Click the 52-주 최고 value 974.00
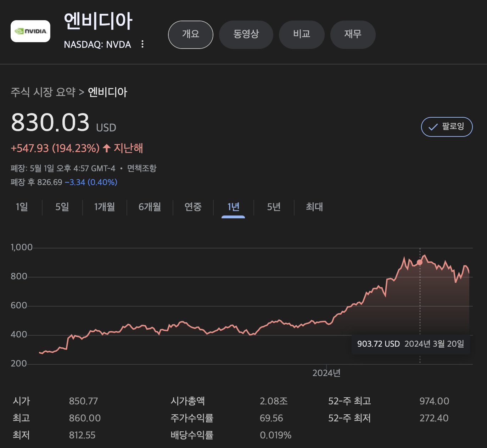The width and height of the screenshot is (487, 448). (x=435, y=401)
